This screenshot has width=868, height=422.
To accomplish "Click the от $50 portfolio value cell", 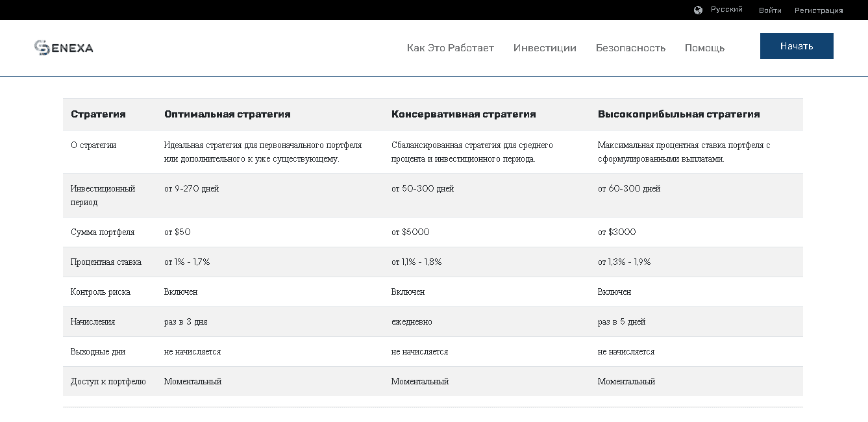I will click(x=178, y=232).
